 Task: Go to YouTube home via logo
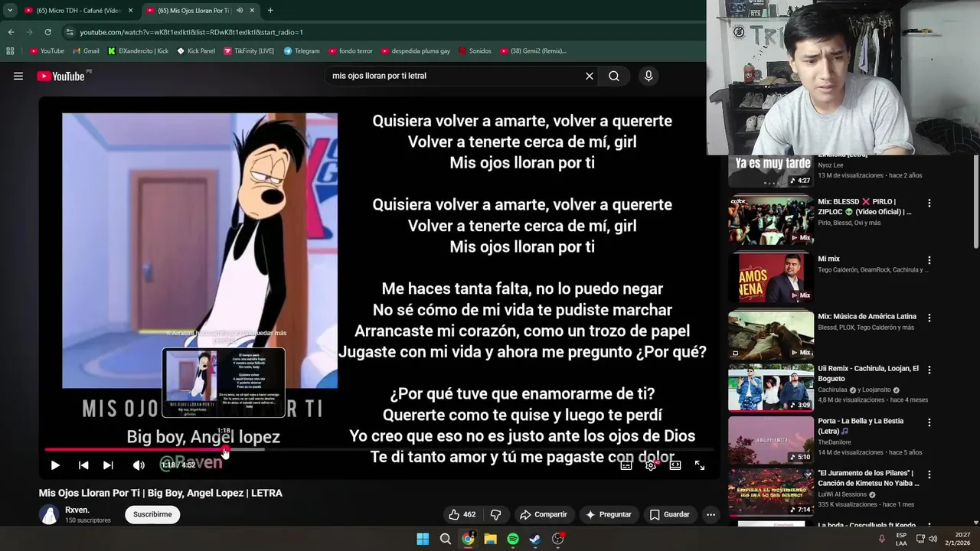(x=60, y=76)
